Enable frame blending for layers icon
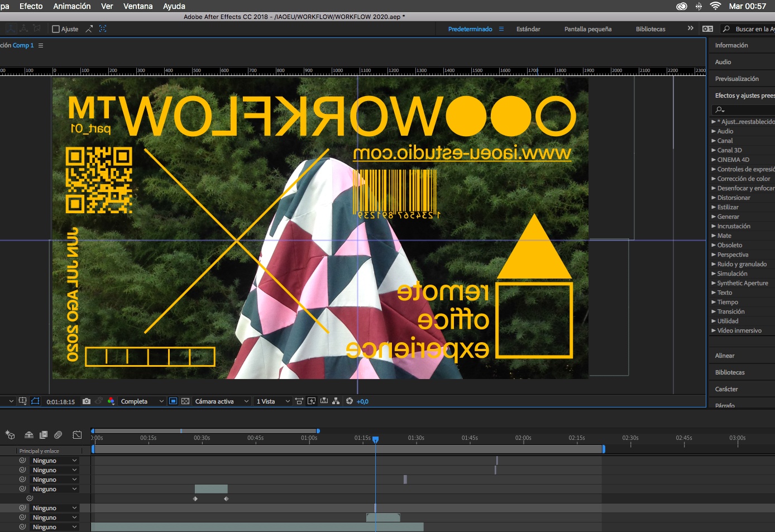 click(x=44, y=434)
